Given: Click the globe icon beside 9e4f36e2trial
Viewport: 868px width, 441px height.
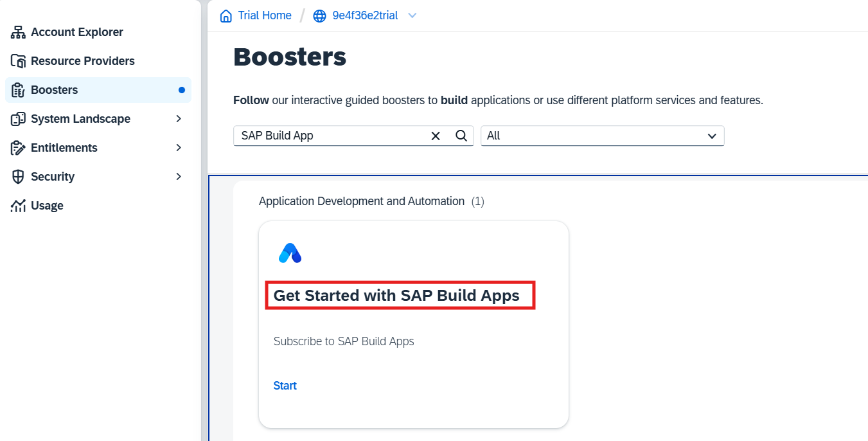Looking at the screenshot, I should [x=319, y=16].
